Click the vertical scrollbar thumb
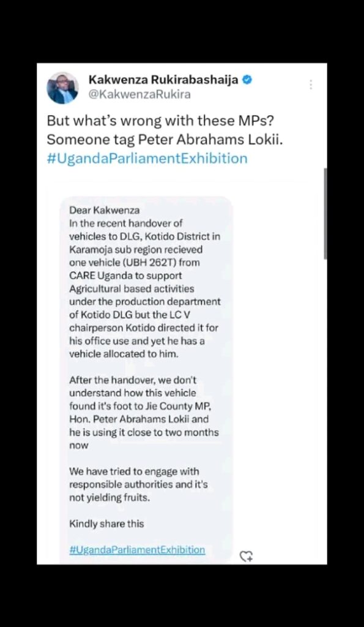 pos(325,214)
